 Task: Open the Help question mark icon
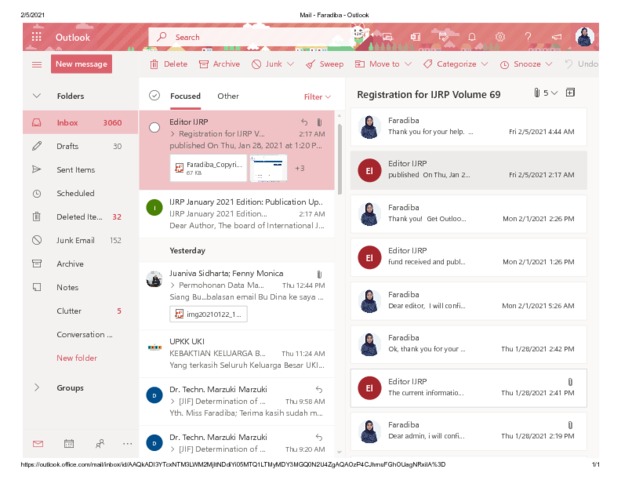click(x=528, y=37)
